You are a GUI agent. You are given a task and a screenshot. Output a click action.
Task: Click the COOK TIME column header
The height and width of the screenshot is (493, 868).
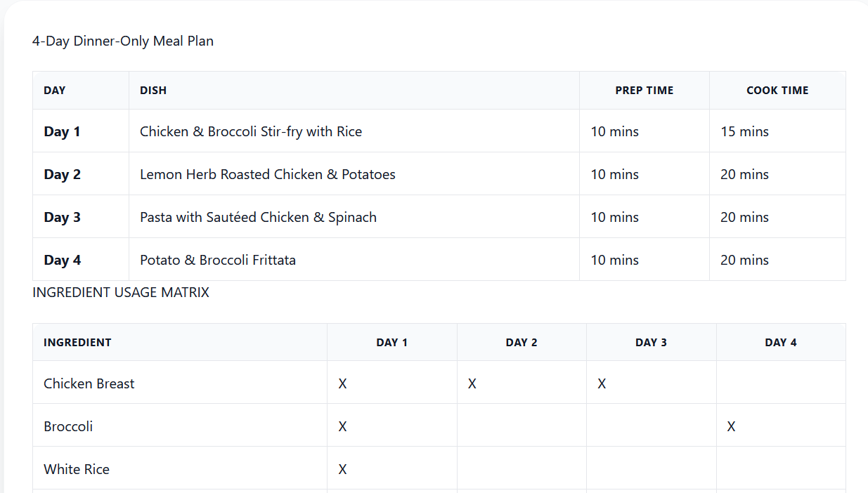click(x=777, y=91)
